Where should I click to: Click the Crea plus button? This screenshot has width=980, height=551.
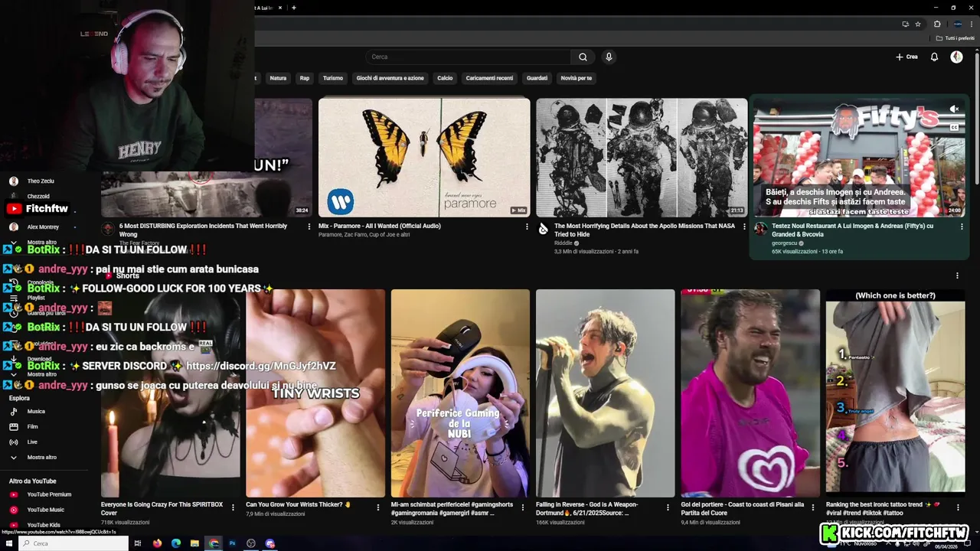coord(907,57)
